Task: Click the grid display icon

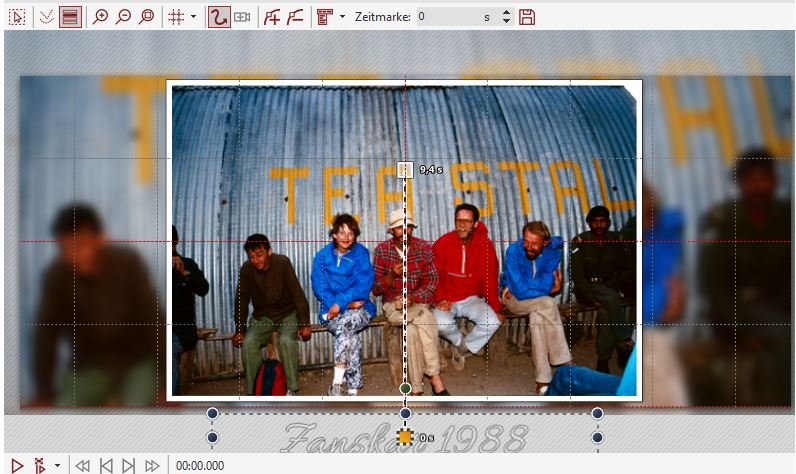Action: tap(175, 17)
